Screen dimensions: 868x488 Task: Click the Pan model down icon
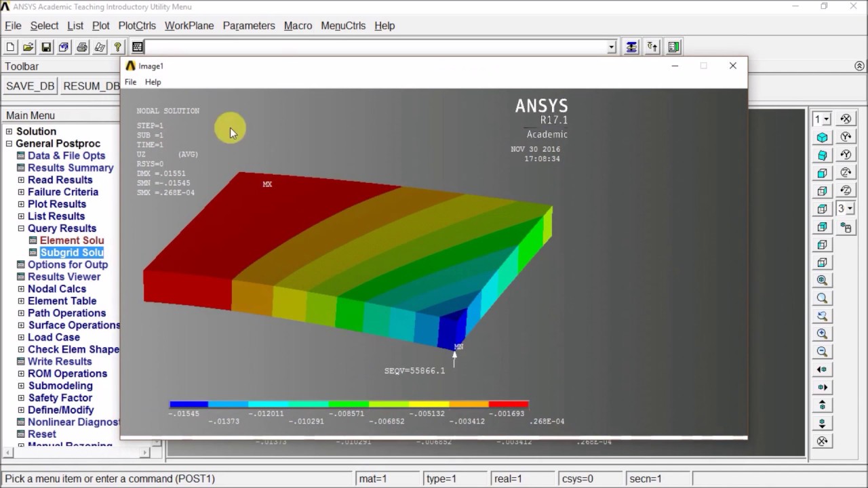(823, 424)
